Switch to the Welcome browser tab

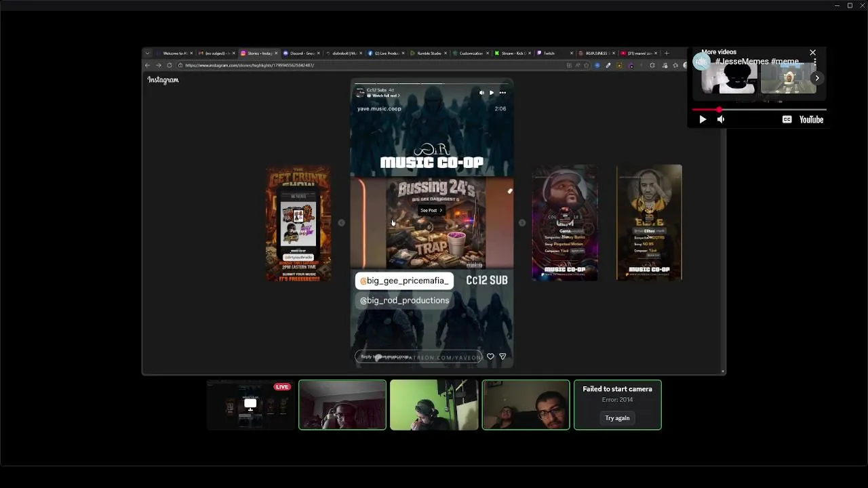pyautogui.click(x=174, y=53)
